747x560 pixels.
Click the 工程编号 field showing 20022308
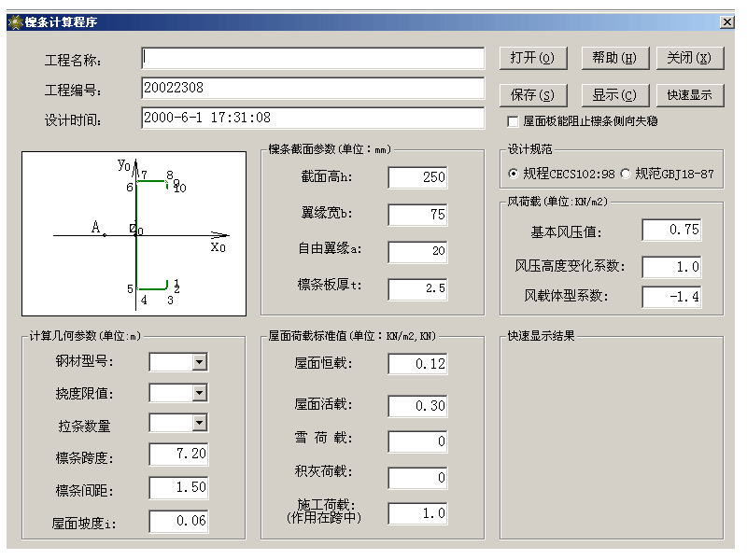313,88
